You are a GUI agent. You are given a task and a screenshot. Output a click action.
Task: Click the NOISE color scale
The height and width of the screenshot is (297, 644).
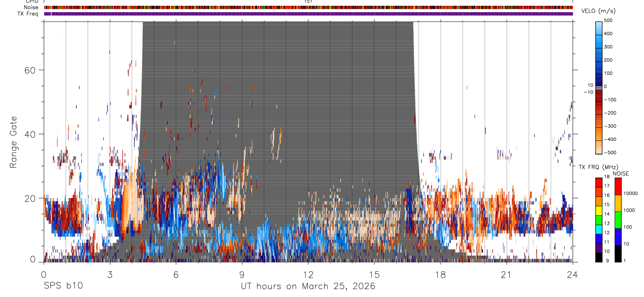click(618, 219)
